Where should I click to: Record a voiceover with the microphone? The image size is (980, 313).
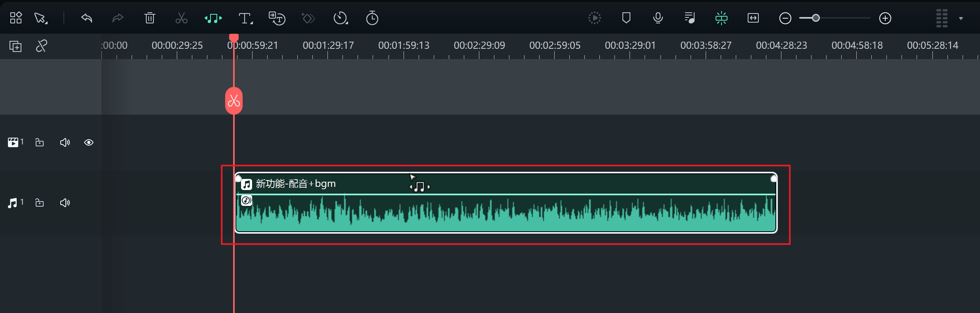tap(658, 18)
